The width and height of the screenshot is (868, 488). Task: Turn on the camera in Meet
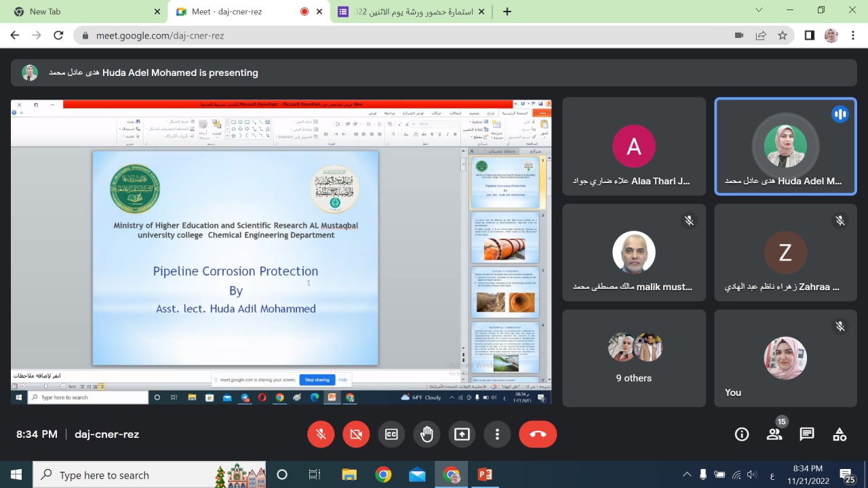[x=356, y=434]
